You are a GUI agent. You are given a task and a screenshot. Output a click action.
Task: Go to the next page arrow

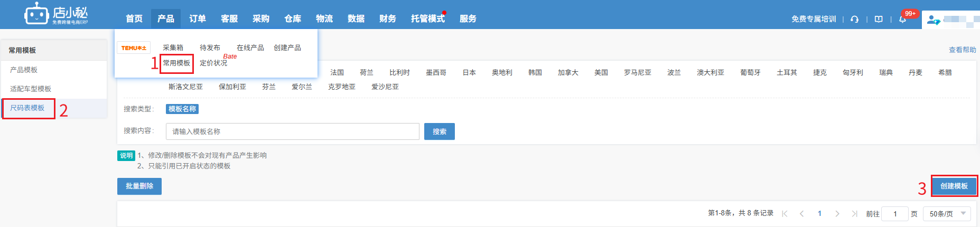pos(837,214)
